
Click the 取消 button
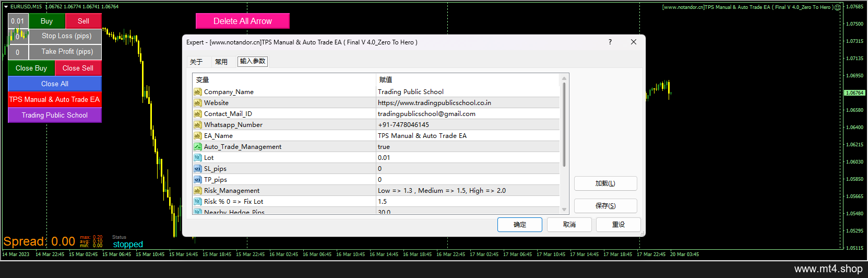click(569, 225)
